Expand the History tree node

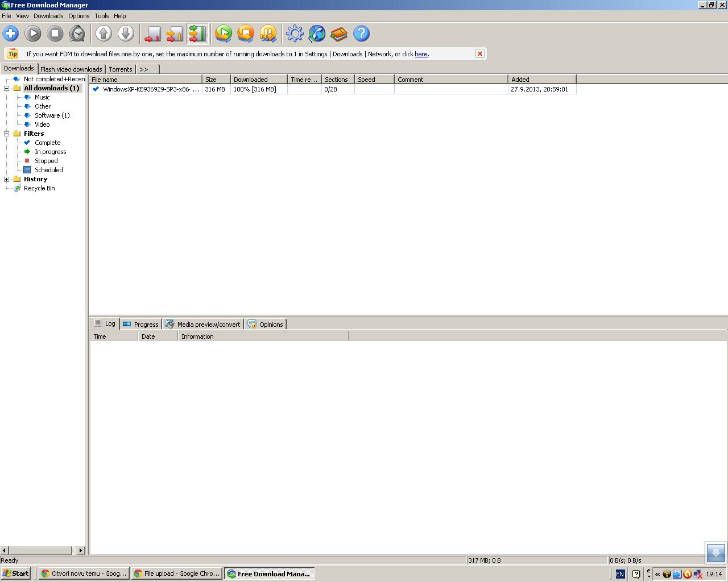[x=7, y=179]
